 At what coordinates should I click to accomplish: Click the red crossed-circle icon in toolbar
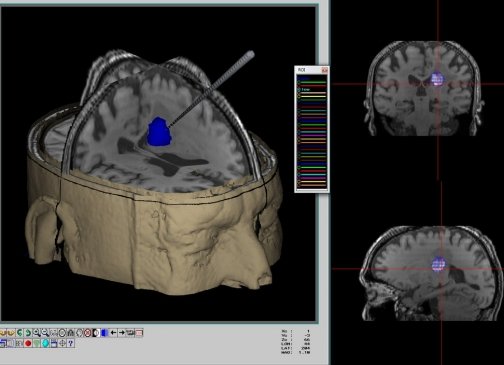(x=87, y=333)
